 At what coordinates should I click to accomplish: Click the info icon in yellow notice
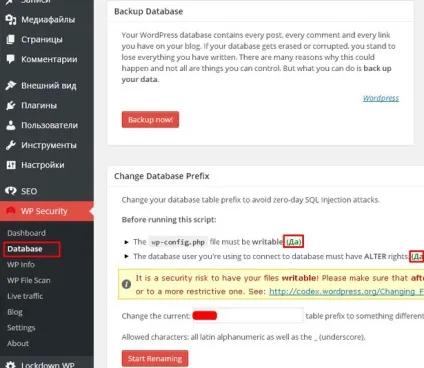pyautogui.click(x=126, y=284)
